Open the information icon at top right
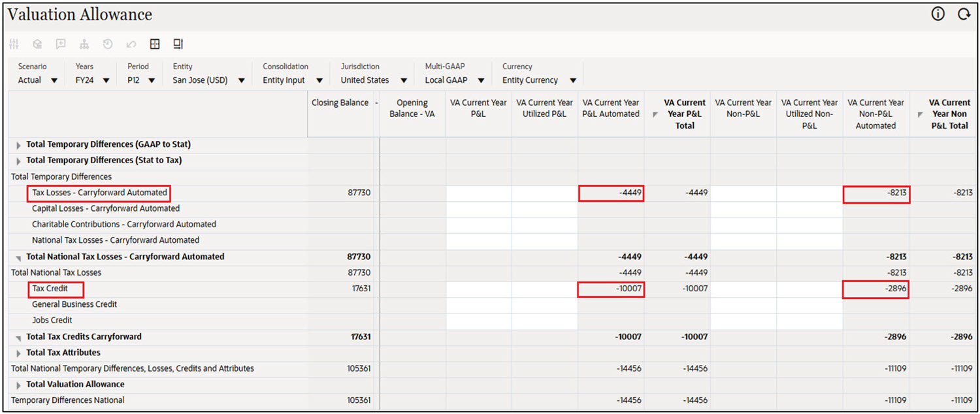 (x=938, y=14)
